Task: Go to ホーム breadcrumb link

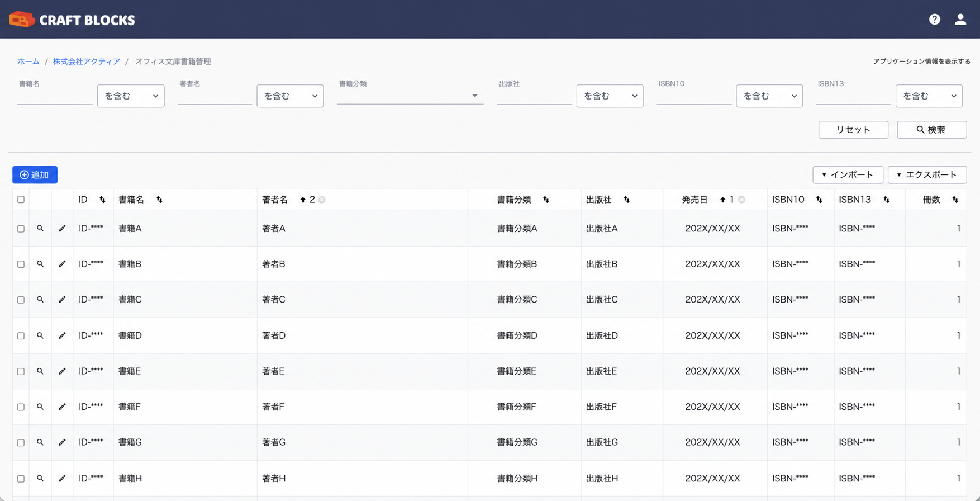Action: pos(28,62)
